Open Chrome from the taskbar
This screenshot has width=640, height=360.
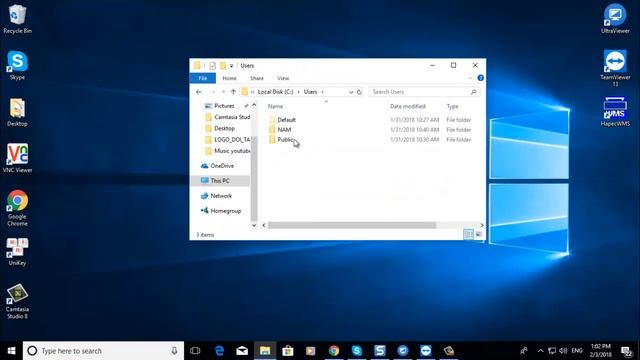(x=334, y=351)
